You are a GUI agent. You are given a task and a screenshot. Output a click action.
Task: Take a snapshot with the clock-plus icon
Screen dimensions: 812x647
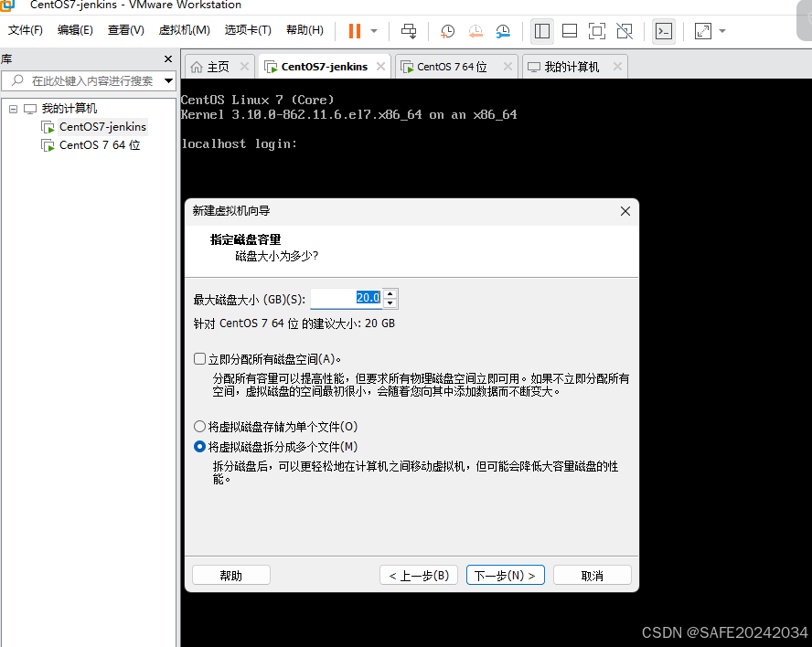pyautogui.click(x=447, y=31)
